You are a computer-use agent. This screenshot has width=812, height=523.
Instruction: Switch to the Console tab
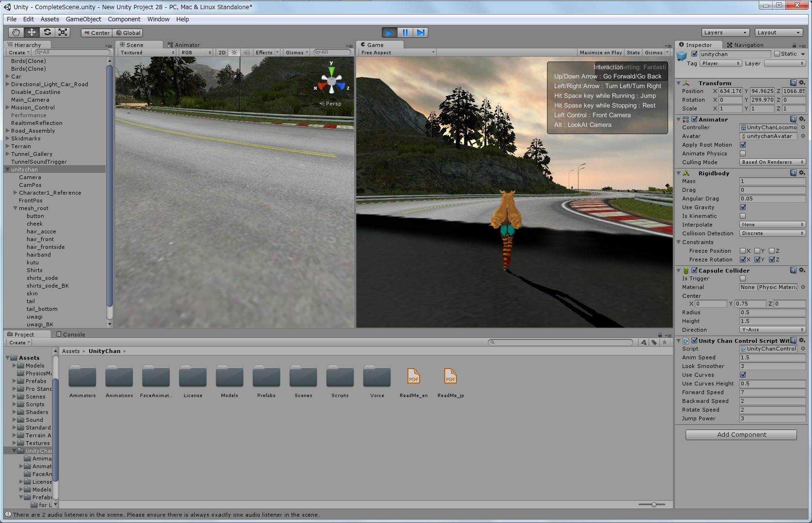coord(71,334)
